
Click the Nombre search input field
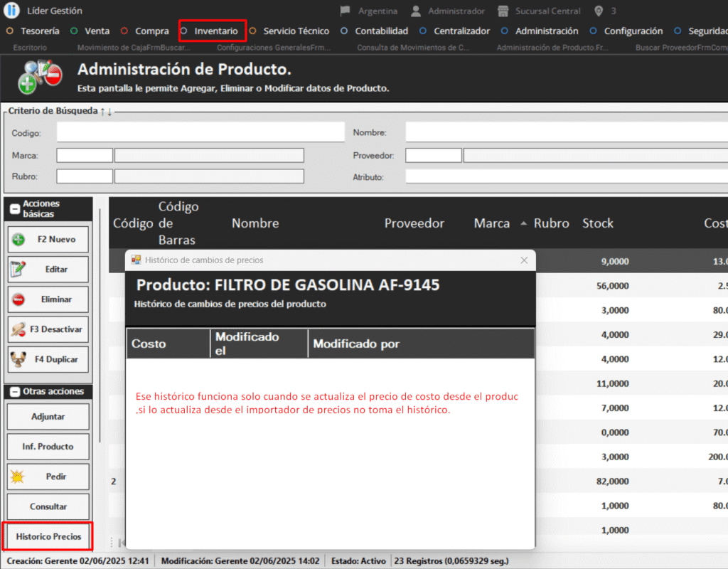(x=566, y=132)
